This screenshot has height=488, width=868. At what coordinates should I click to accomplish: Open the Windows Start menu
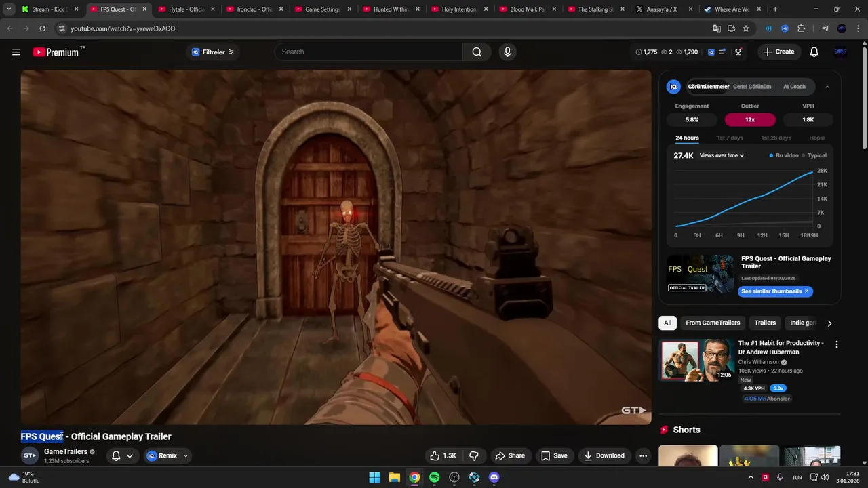click(374, 477)
